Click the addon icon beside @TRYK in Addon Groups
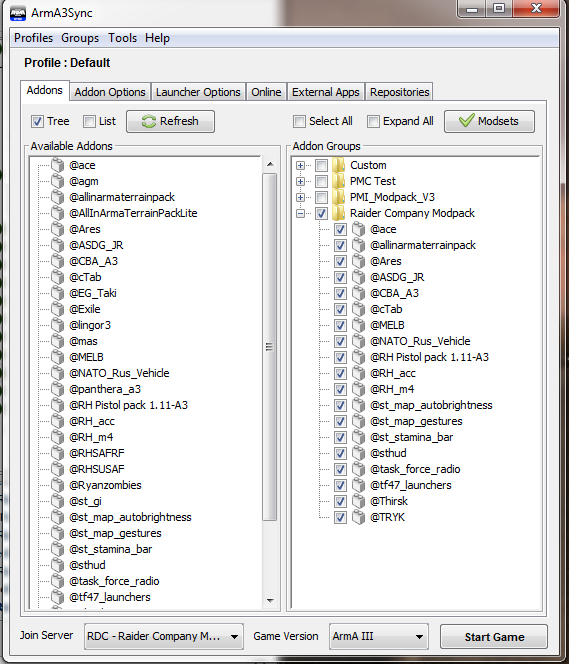The width and height of the screenshot is (569, 664). [x=359, y=517]
